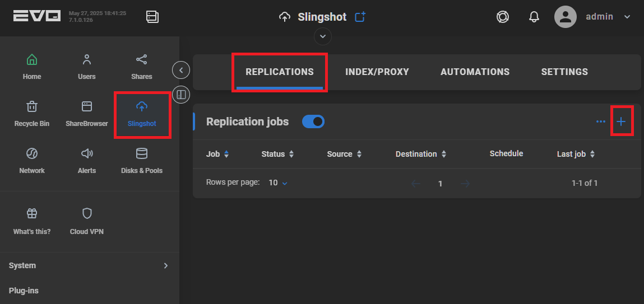This screenshot has height=304, width=644.
Task: Click the 1-1 of 1 count
Action: pos(585,184)
